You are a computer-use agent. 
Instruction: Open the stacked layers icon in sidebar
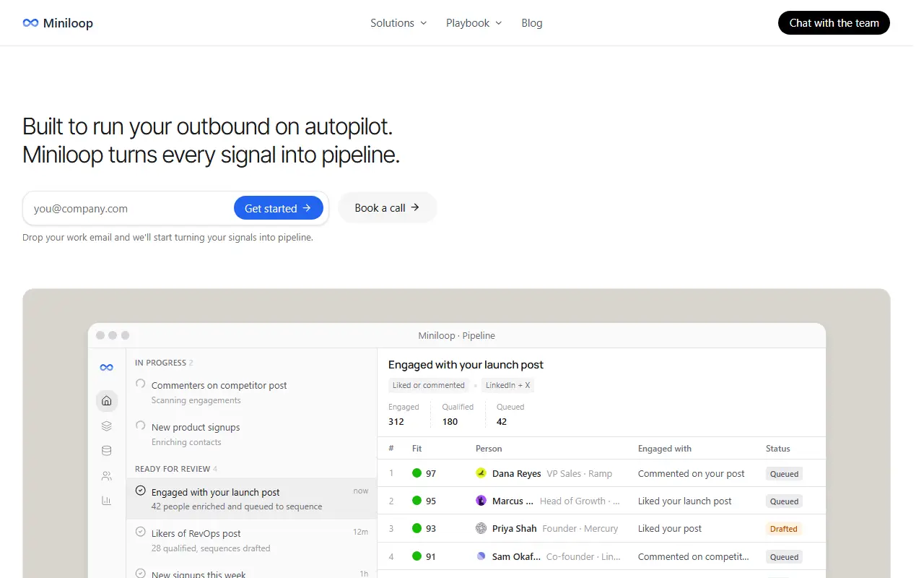click(x=107, y=426)
